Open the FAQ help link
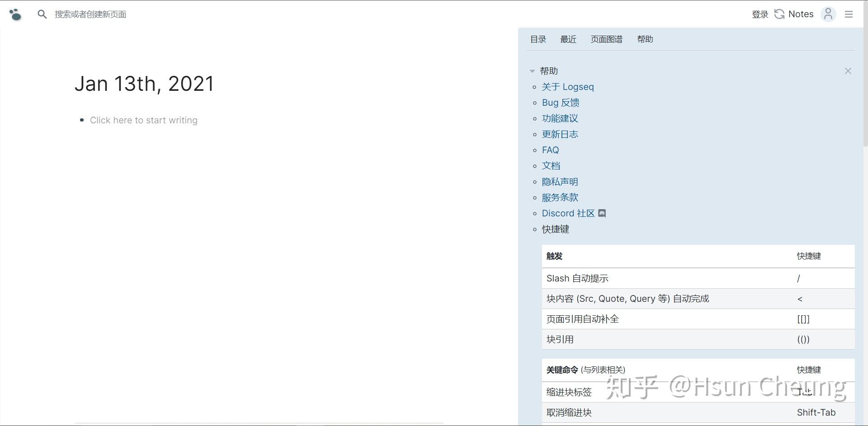This screenshot has width=868, height=426. (550, 150)
